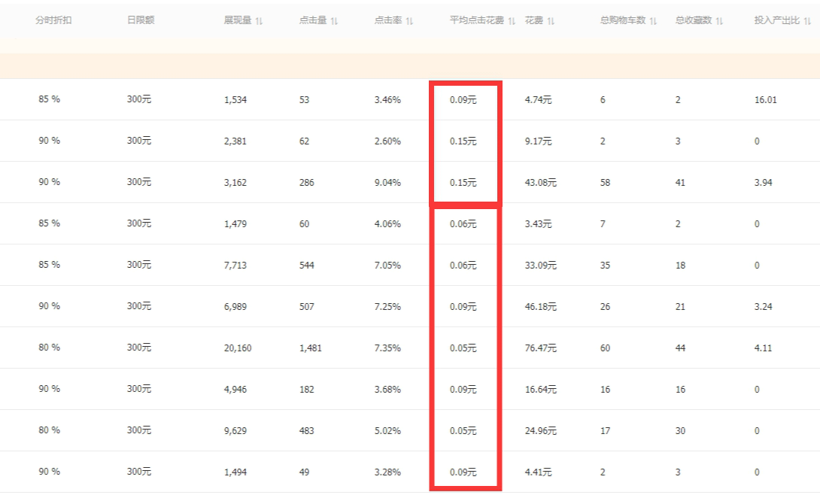Click the sort icon beside 花费
Image resolution: width=820 pixels, height=504 pixels.
(551, 21)
